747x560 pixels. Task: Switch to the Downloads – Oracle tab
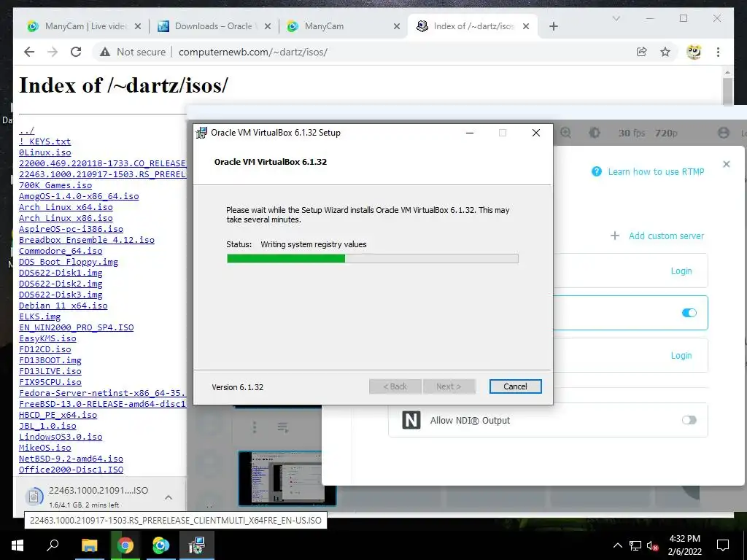point(214,26)
